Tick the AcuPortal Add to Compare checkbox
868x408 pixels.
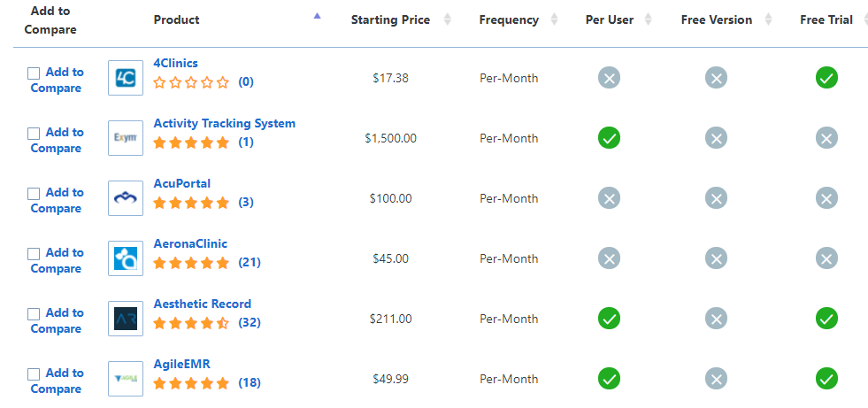click(x=34, y=194)
